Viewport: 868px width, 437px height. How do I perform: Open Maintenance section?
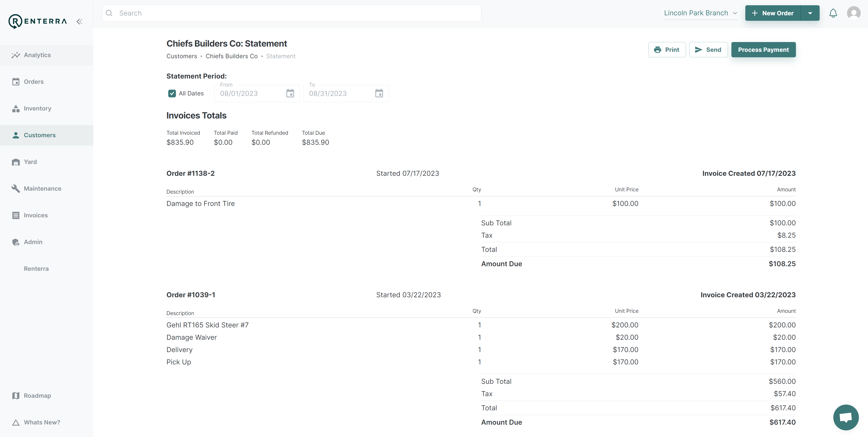(47, 189)
